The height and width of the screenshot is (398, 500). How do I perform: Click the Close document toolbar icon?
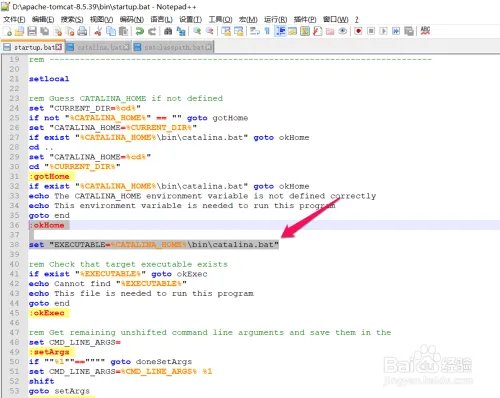pos(58,31)
